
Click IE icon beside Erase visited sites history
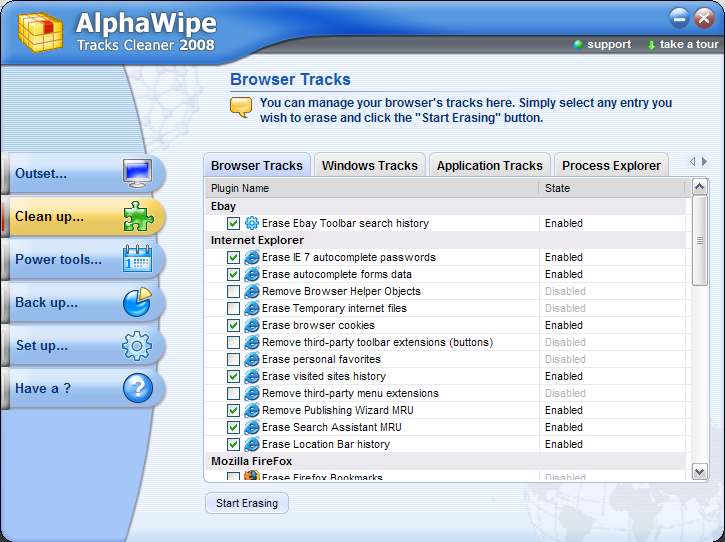coord(252,376)
